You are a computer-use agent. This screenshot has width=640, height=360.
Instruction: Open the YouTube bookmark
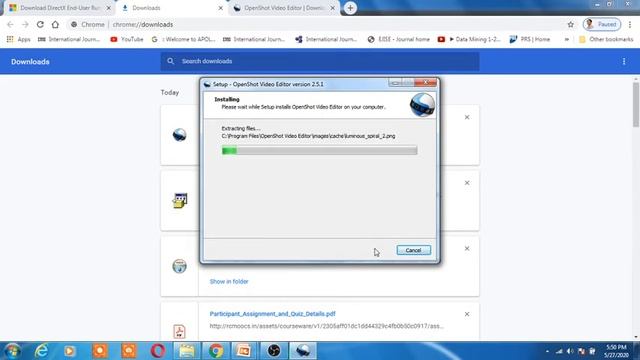pos(127,39)
